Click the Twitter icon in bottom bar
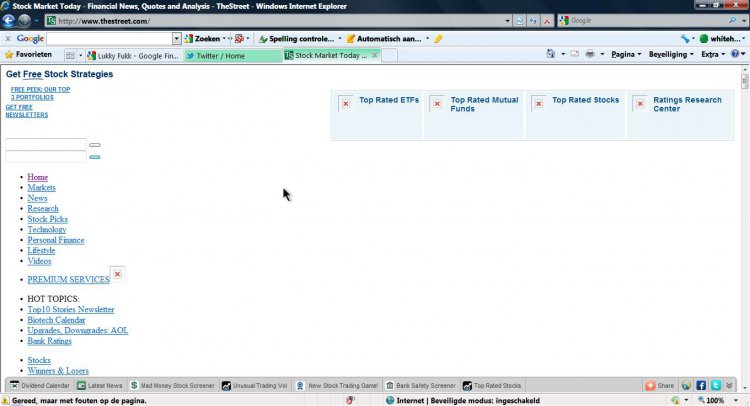The height and width of the screenshot is (406, 750). [x=716, y=385]
